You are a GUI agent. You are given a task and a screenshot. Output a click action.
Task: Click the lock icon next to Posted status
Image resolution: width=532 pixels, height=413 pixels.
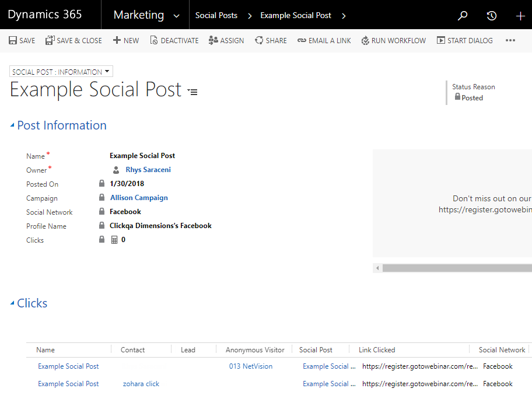click(x=457, y=97)
